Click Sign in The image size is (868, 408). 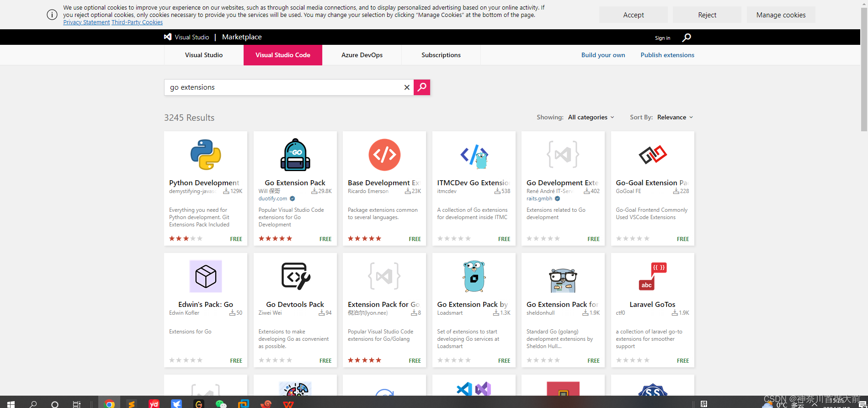[x=662, y=38]
